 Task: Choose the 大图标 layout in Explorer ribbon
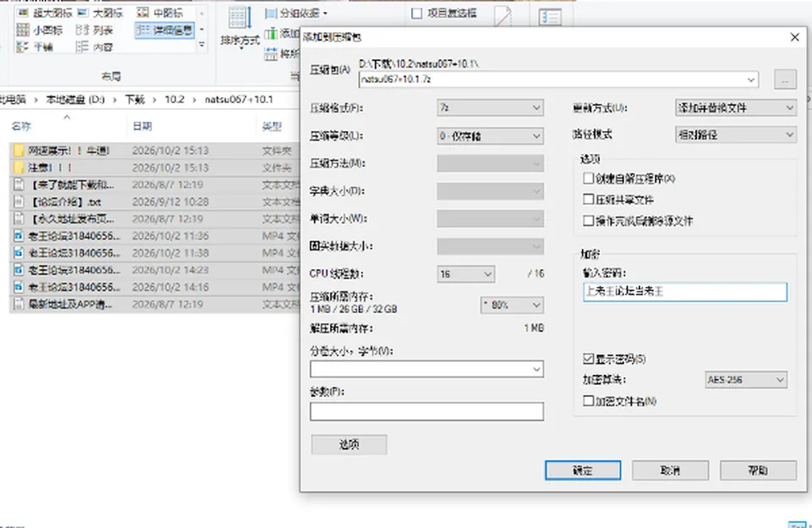[83, 13]
